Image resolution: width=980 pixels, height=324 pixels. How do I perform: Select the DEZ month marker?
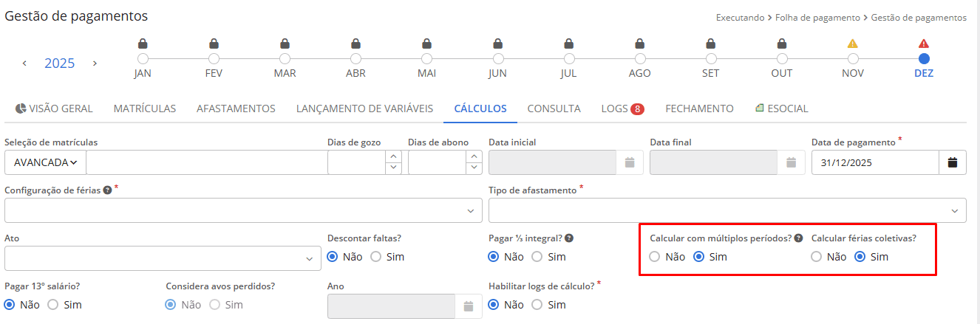(924, 58)
